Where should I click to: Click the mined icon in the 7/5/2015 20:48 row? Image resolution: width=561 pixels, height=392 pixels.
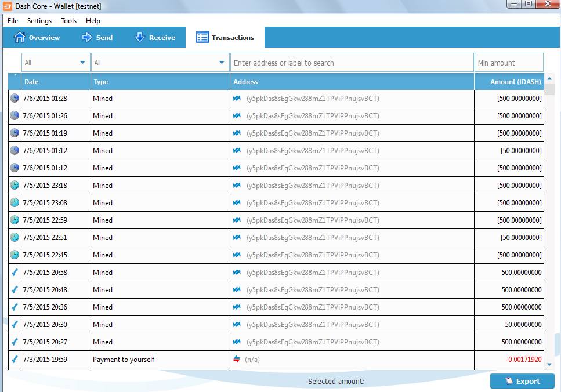(x=237, y=289)
